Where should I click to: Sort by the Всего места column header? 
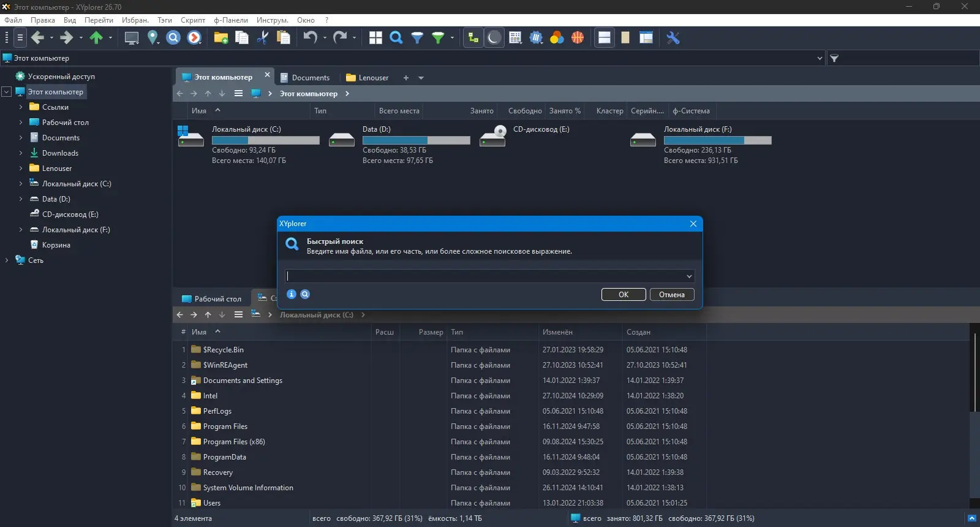[x=399, y=111]
